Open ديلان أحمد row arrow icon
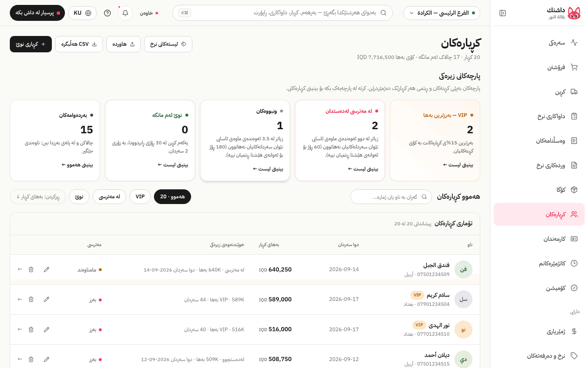 20,359
